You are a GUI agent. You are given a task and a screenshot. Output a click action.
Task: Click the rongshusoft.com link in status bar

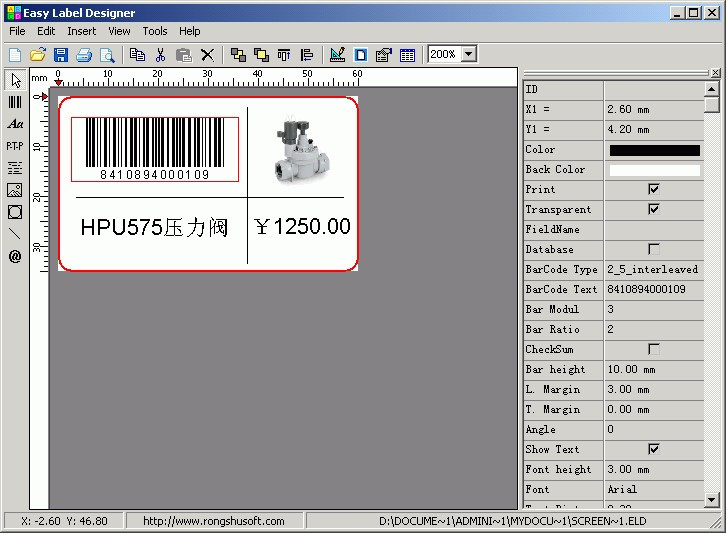[213, 521]
